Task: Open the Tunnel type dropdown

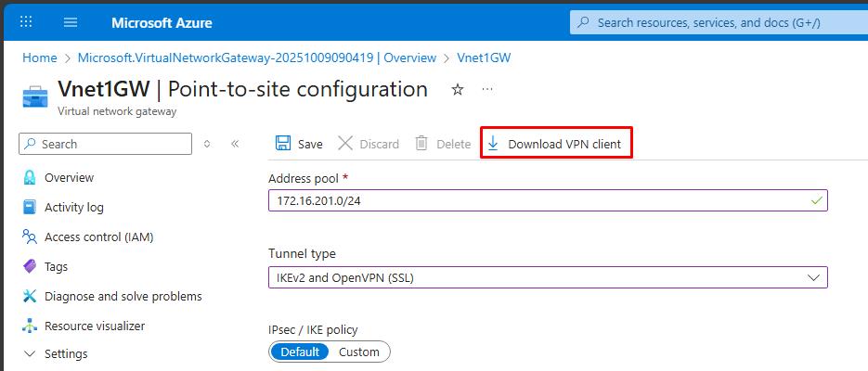Action: coord(547,277)
